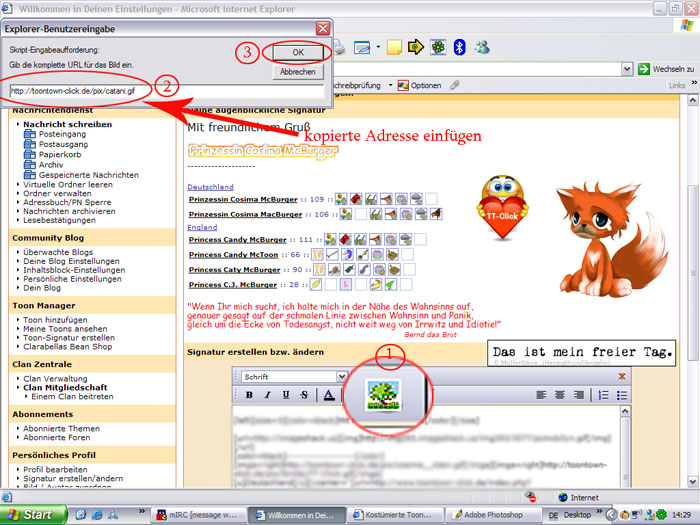Open the text color picker
This screenshot has width=700, height=525.
(x=329, y=395)
